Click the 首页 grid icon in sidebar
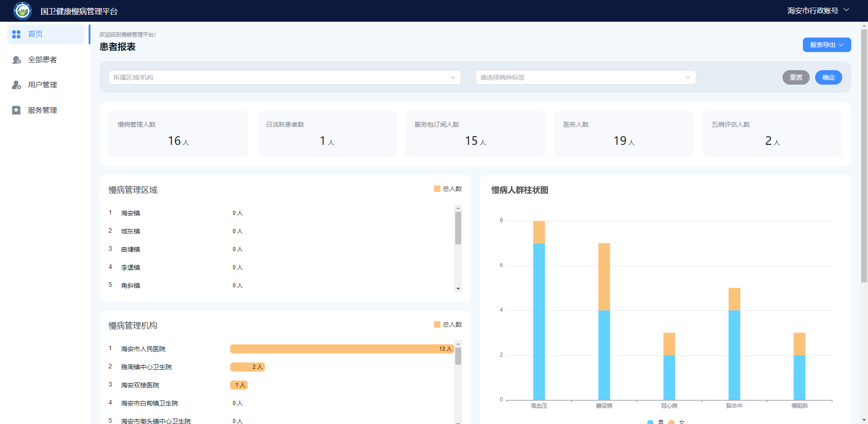 16,34
